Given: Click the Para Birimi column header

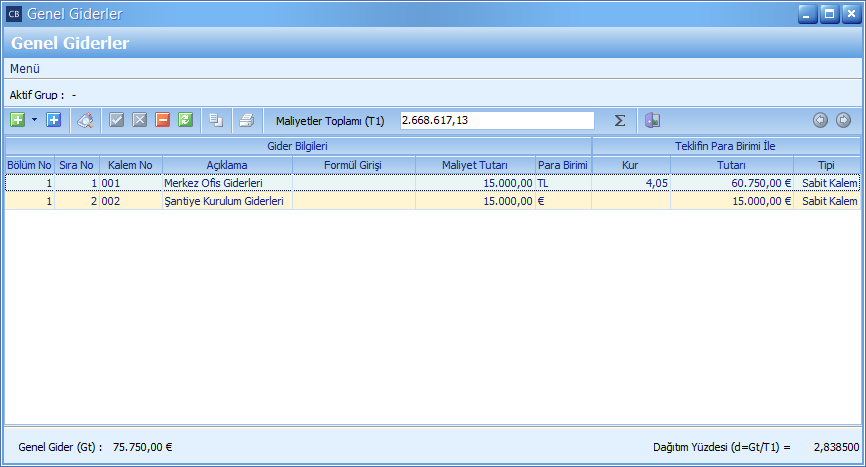Looking at the screenshot, I should tap(562, 165).
